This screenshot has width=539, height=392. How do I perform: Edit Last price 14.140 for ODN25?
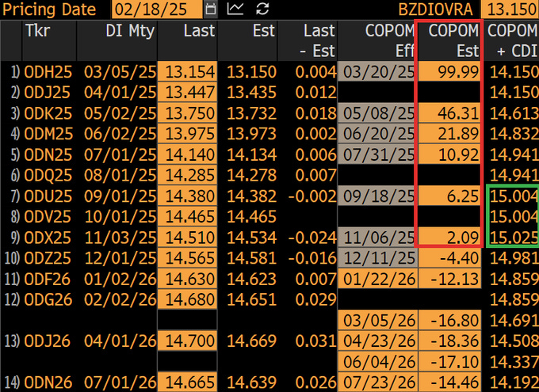(x=187, y=154)
